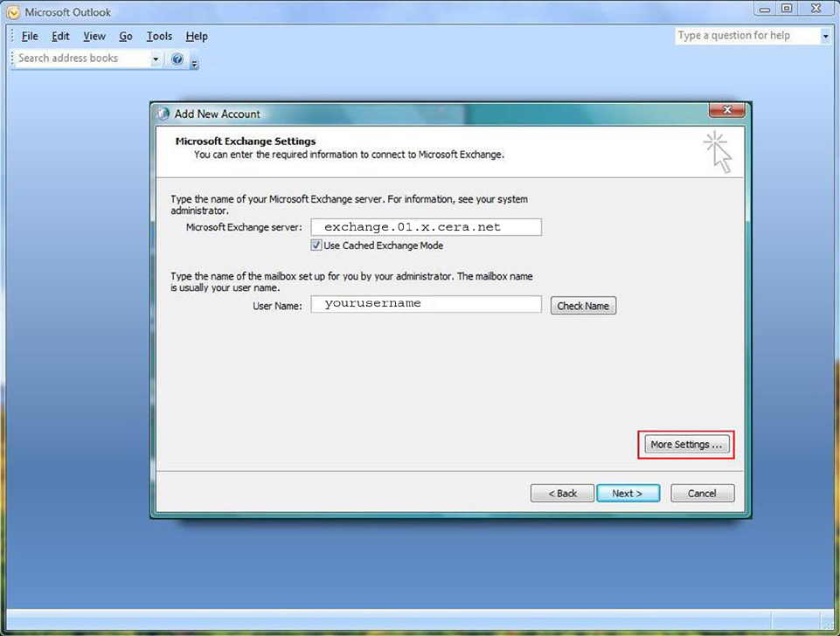
Task: Click the Add New Account dialog title icon
Action: click(163, 114)
